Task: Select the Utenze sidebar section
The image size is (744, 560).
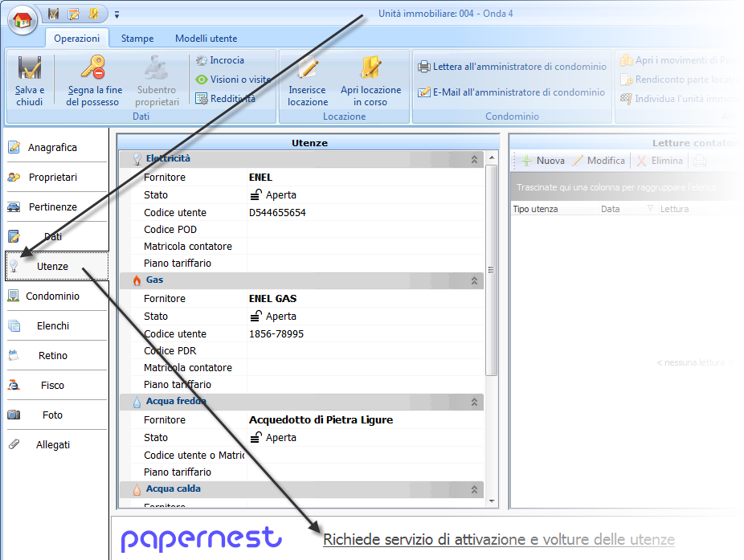Action: (x=57, y=266)
